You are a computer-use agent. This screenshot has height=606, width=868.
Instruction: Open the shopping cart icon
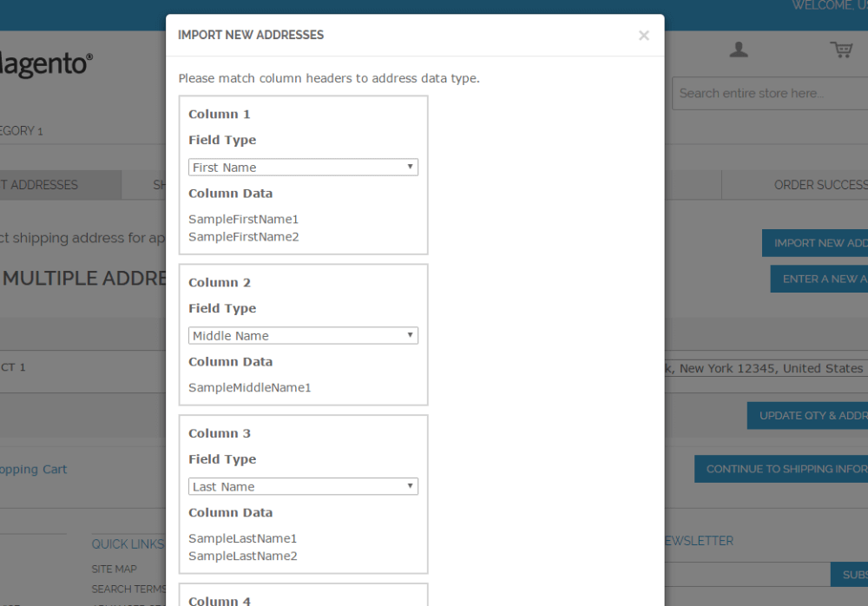[x=841, y=49]
